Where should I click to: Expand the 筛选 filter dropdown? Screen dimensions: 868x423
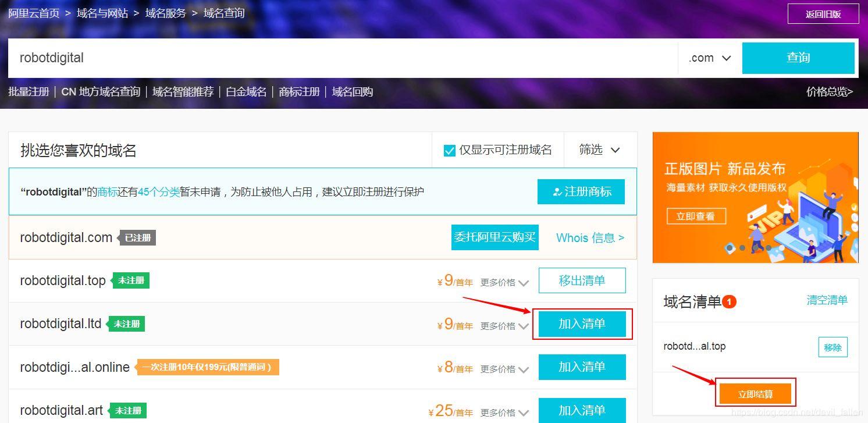[600, 150]
